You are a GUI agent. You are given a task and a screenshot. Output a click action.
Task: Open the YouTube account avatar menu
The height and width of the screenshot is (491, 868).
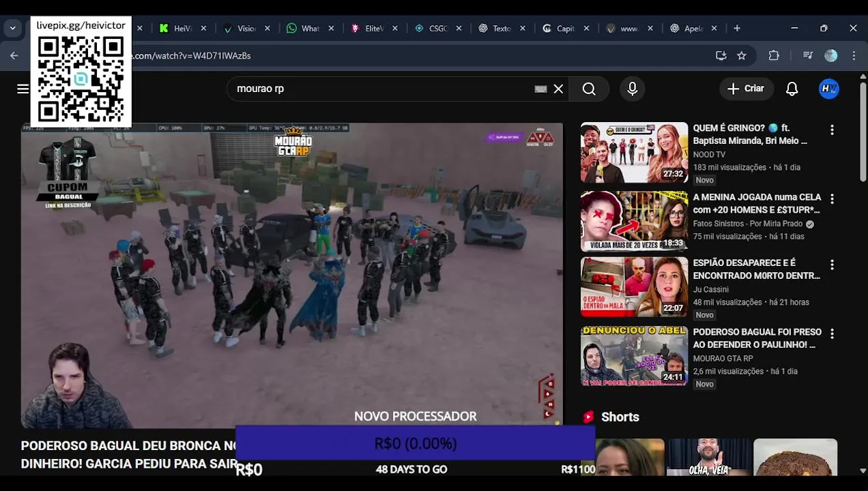pos(829,89)
